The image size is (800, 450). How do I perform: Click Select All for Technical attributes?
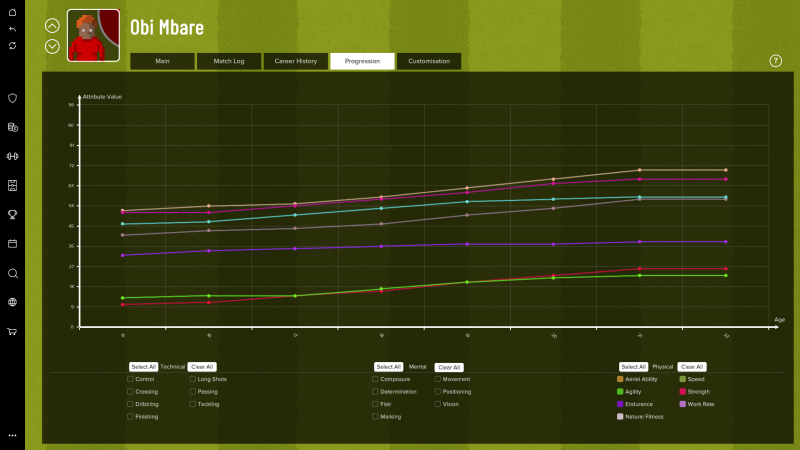coord(143,367)
